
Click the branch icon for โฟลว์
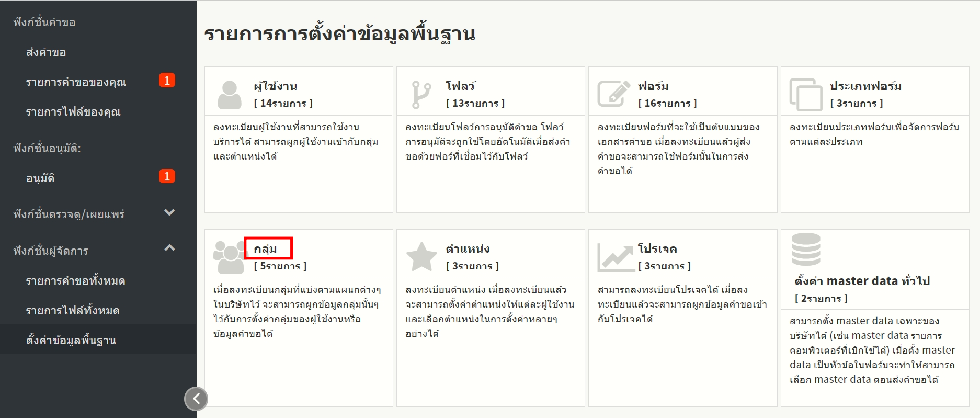421,95
